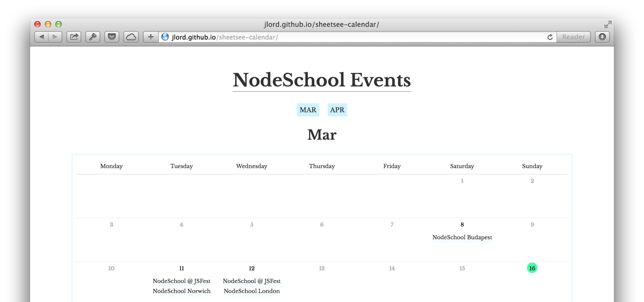Open iCloud Tabs cloud icon

(x=131, y=37)
